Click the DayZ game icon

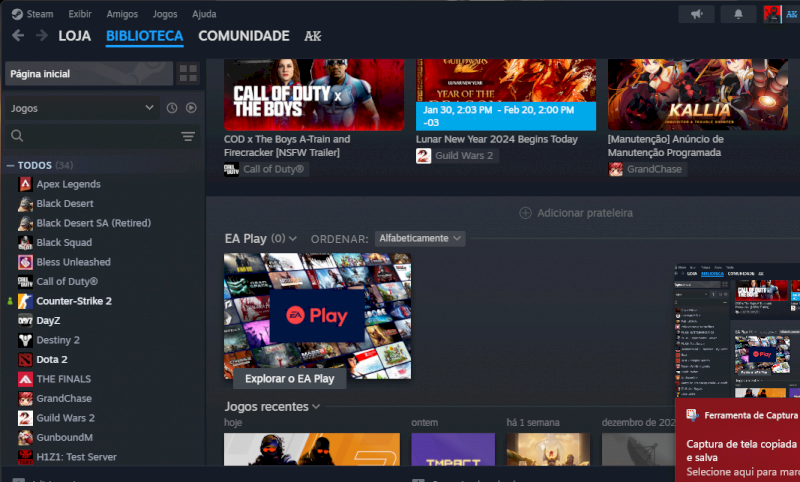click(25, 320)
